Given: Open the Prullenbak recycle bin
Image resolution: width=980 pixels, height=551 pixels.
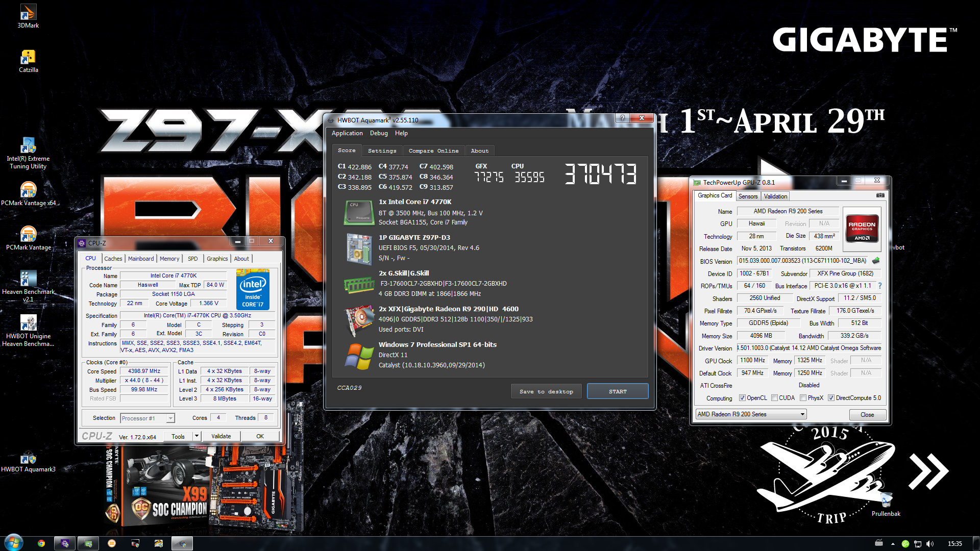Looking at the screenshot, I should [886, 504].
